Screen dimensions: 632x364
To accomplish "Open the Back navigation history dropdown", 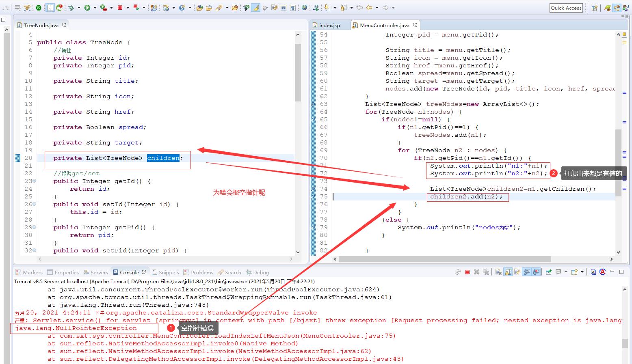I will 377,7.
